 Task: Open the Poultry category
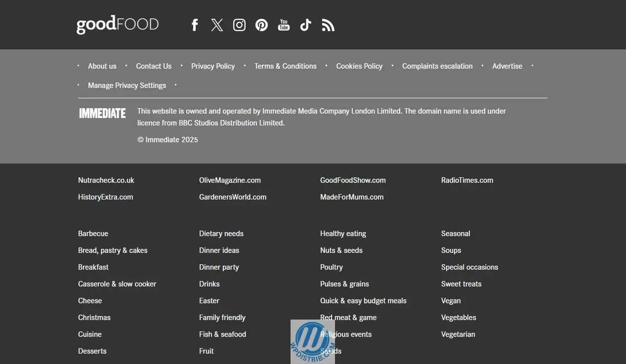coord(332,267)
